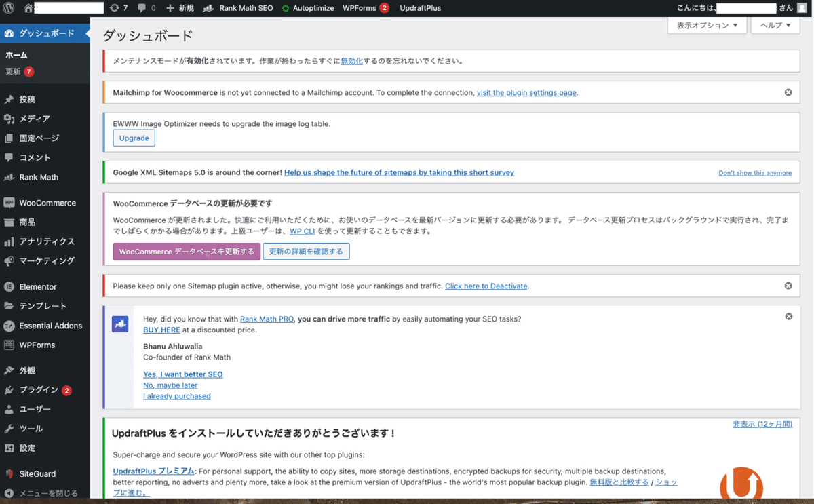Open WPForms from the sidebar icon

10,345
